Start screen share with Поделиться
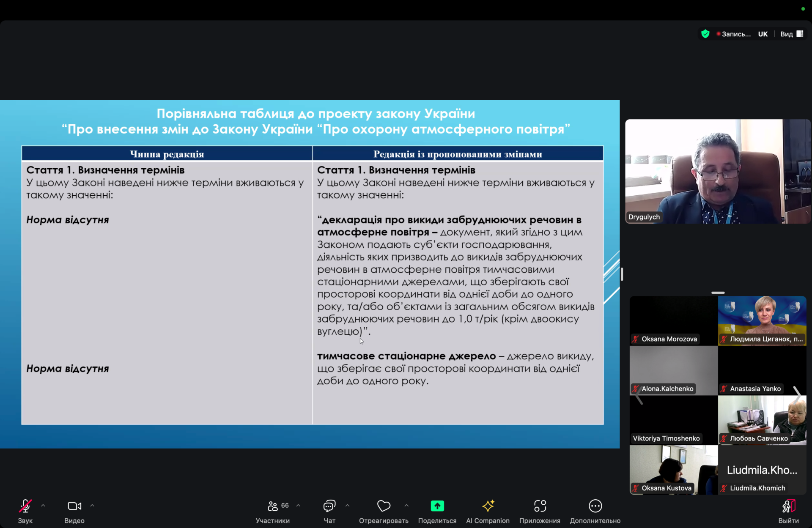Image resolution: width=812 pixels, height=528 pixels. [x=437, y=506]
